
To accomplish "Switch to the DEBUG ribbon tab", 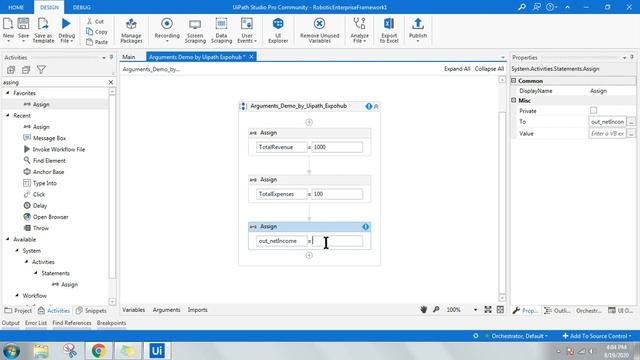I will pos(82,7).
